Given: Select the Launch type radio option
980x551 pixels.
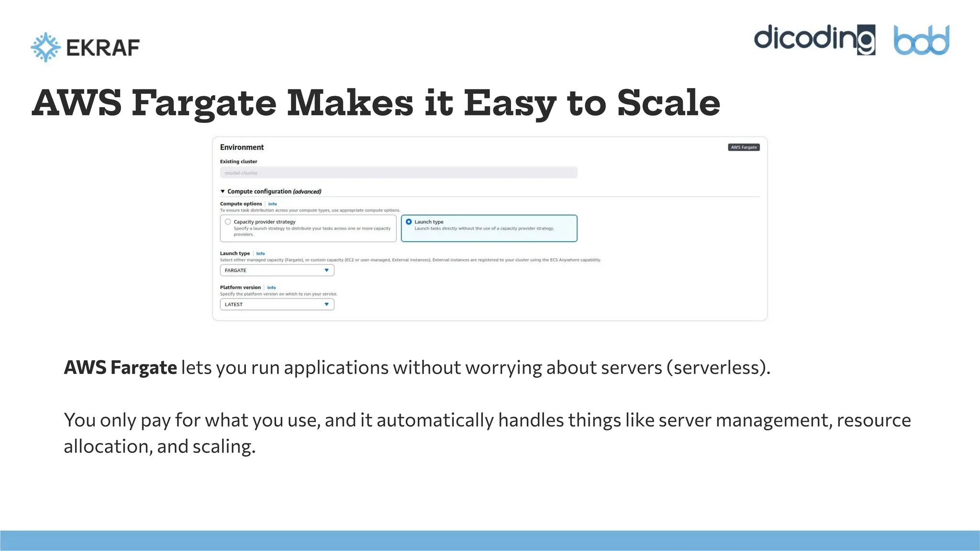Looking at the screenshot, I should tap(409, 222).
